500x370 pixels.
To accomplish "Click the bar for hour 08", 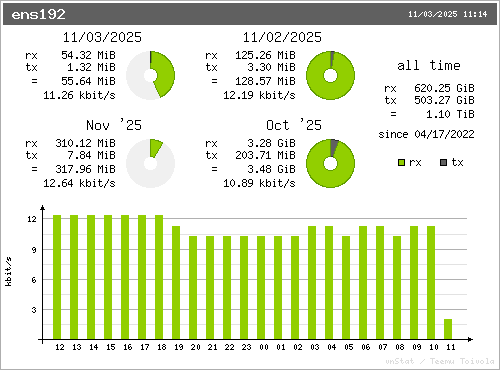I will pyautogui.click(x=397, y=288).
